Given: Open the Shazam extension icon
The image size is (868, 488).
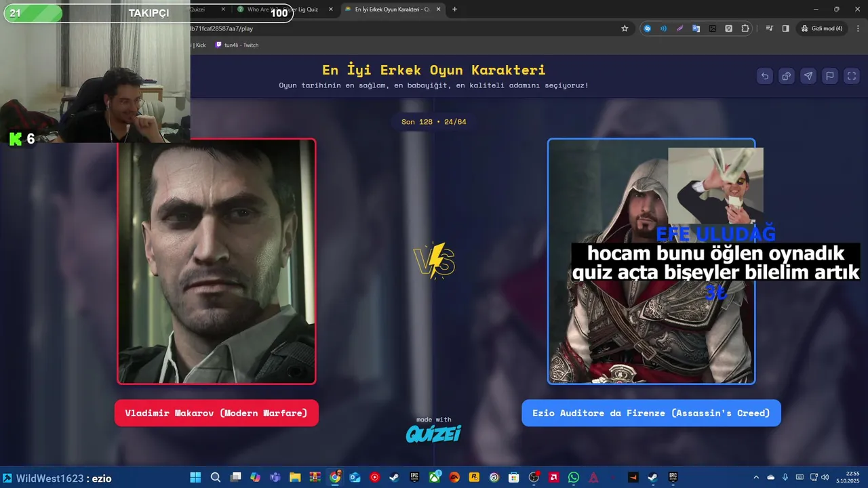Looking at the screenshot, I should (648, 28).
